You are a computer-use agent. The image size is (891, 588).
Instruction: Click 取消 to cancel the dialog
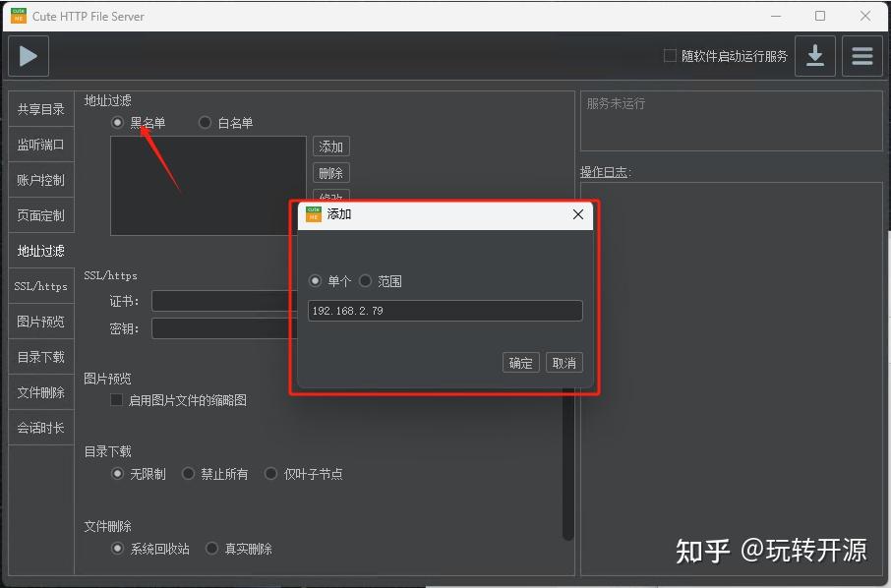(563, 362)
